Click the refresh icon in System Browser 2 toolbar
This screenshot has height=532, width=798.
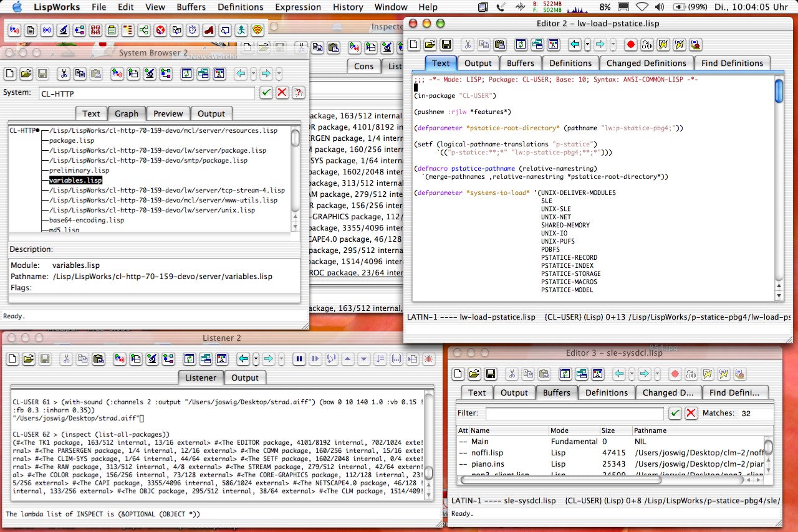187,74
